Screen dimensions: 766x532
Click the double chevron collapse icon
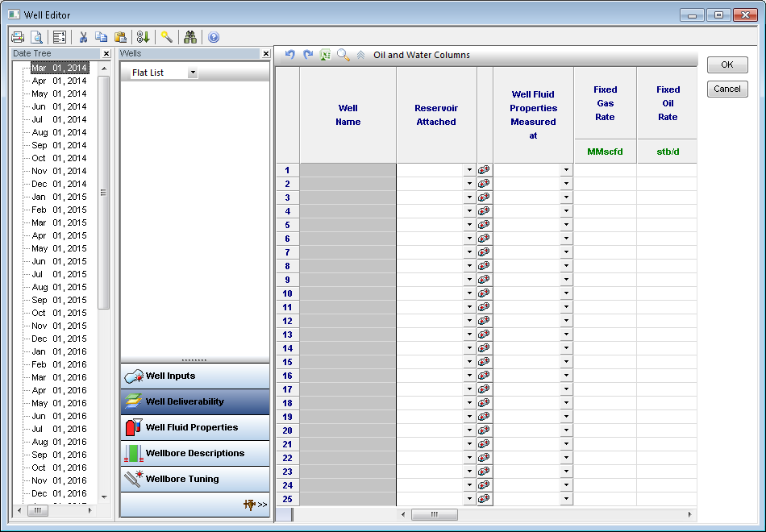tap(360, 55)
